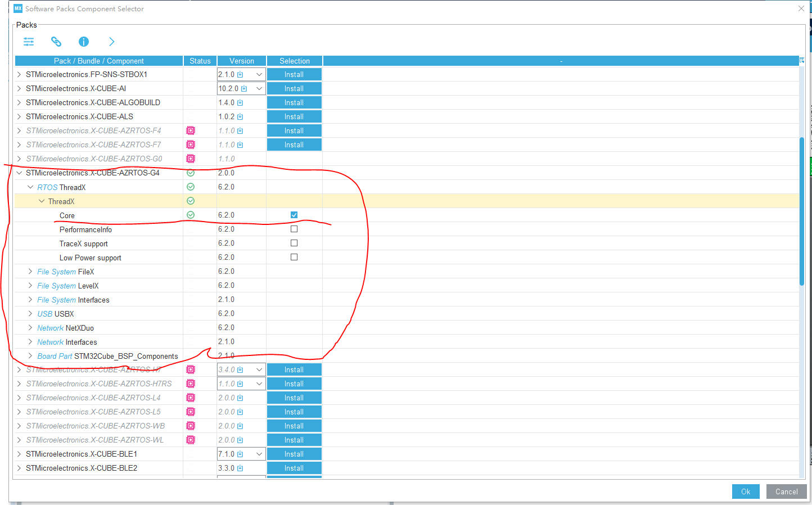
Task: Expand Network NetXDuo
Action: (30, 327)
